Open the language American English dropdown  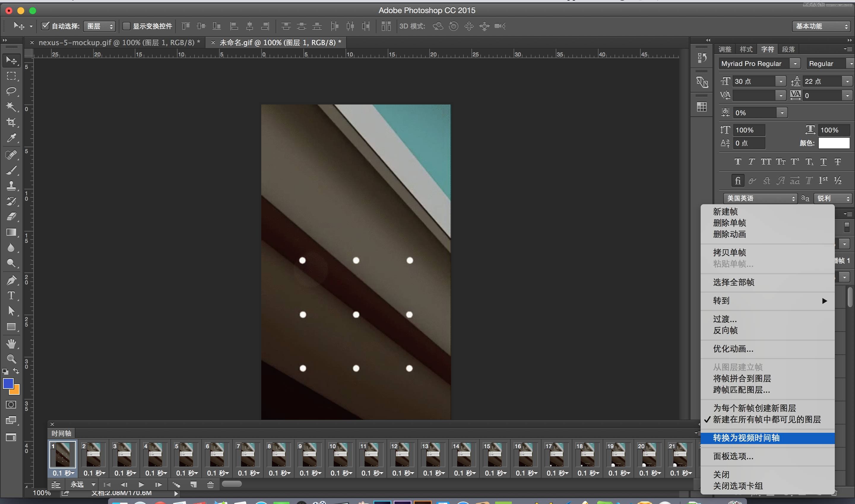click(x=760, y=198)
